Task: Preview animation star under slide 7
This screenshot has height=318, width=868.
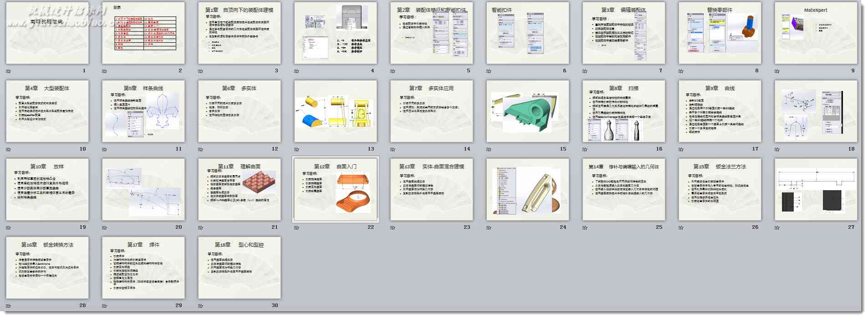Action: (x=585, y=71)
